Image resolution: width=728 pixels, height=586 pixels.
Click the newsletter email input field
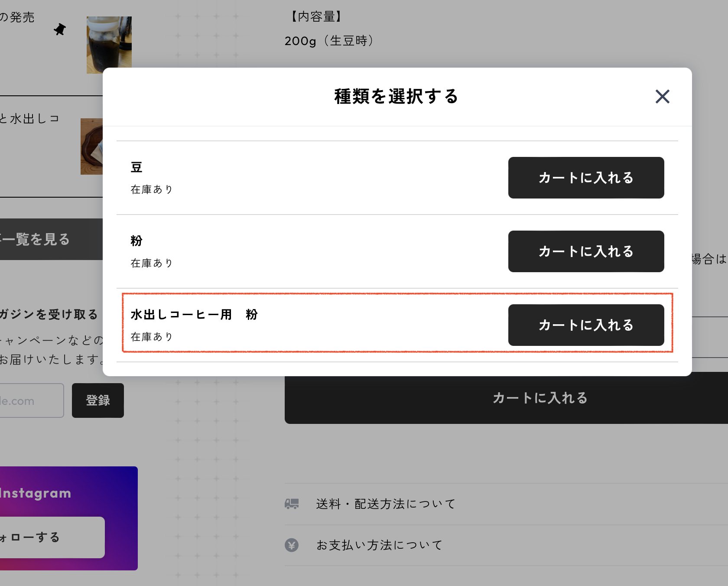[32, 400]
